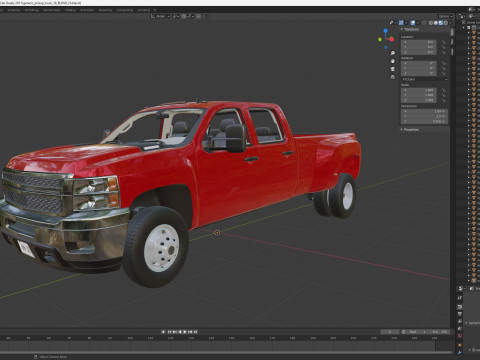The image size is (480, 360).
Task: Click the zoom magnifier viewport icon
Action: click(393, 53)
